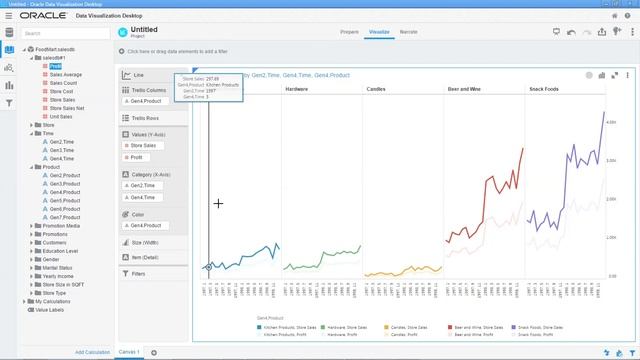Open the Analytics sidebar icon
The image size is (640, 360).
click(x=9, y=68)
